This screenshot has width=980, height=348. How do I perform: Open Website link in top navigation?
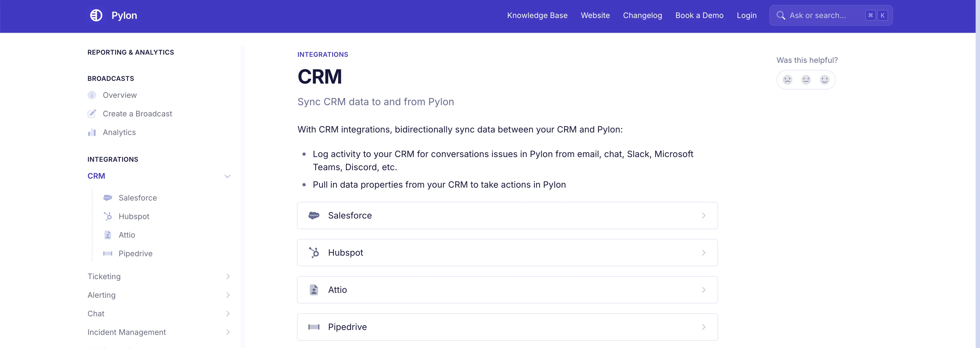(x=595, y=16)
